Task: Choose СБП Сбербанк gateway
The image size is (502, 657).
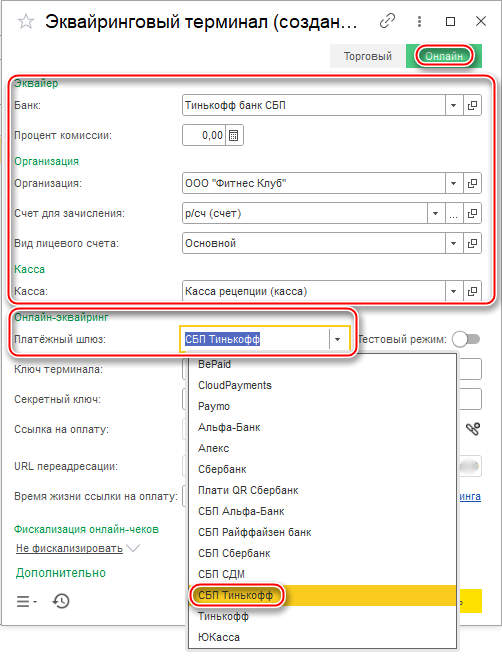Action: coord(322,553)
